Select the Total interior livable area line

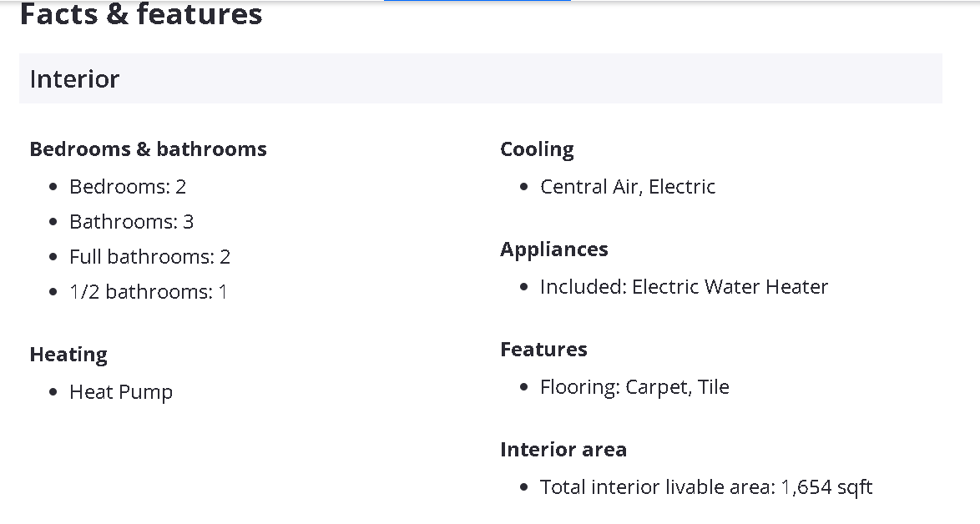tap(705, 487)
